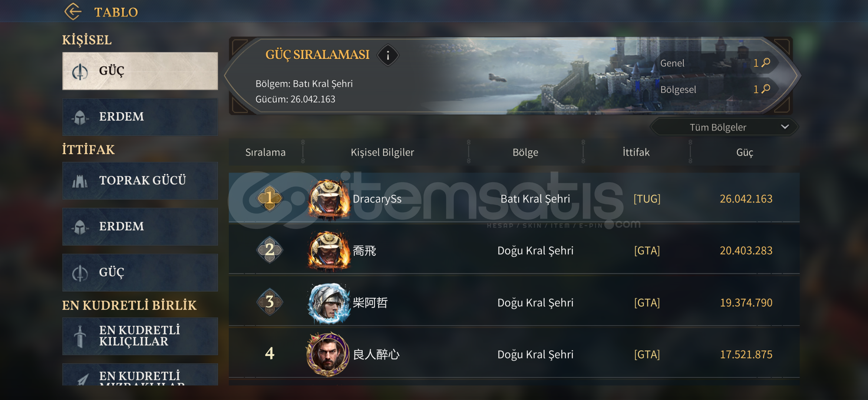Open the En Kudretli Kılıçlılar ranking
The width and height of the screenshot is (868, 400).
click(140, 336)
